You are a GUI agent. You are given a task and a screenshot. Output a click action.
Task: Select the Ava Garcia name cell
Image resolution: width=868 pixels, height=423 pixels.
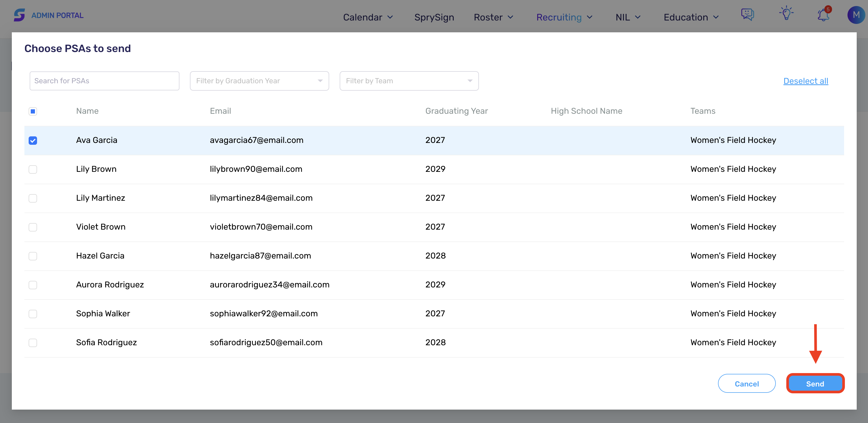coord(97,140)
